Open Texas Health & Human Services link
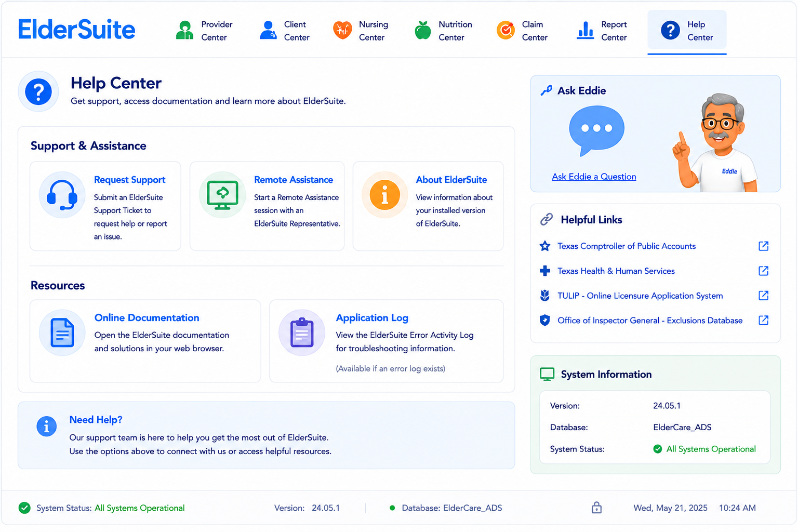The width and height of the screenshot is (798, 532). [x=616, y=271]
